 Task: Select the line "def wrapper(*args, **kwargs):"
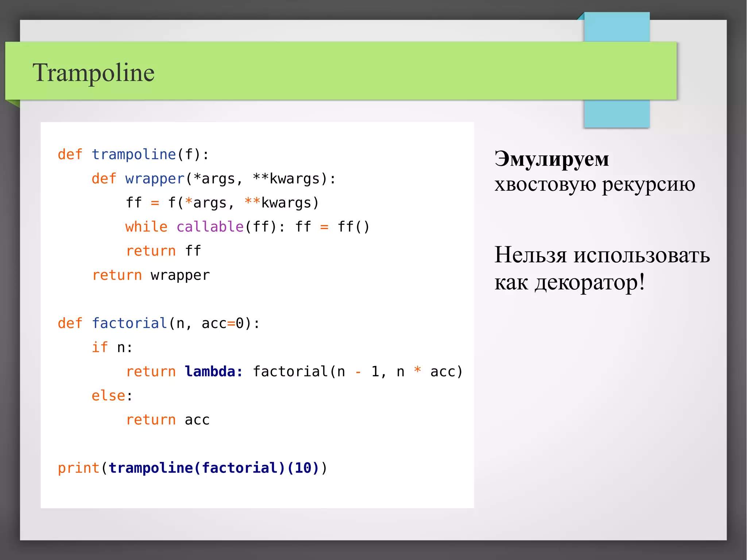pyautogui.click(x=214, y=179)
